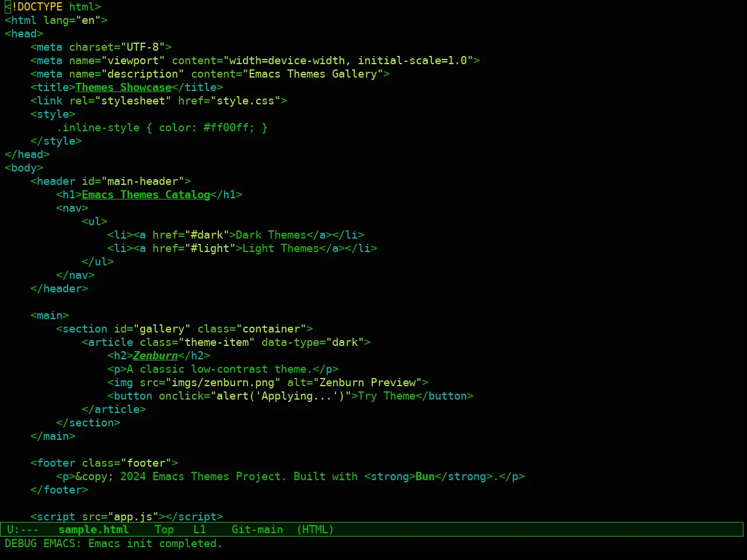Click the "theme-item" class value
The width and height of the screenshot is (747, 560).
[217, 342]
